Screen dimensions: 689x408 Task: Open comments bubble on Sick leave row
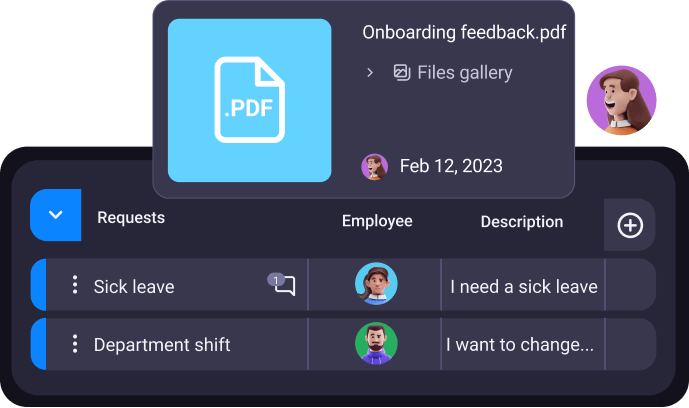point(282,285)
